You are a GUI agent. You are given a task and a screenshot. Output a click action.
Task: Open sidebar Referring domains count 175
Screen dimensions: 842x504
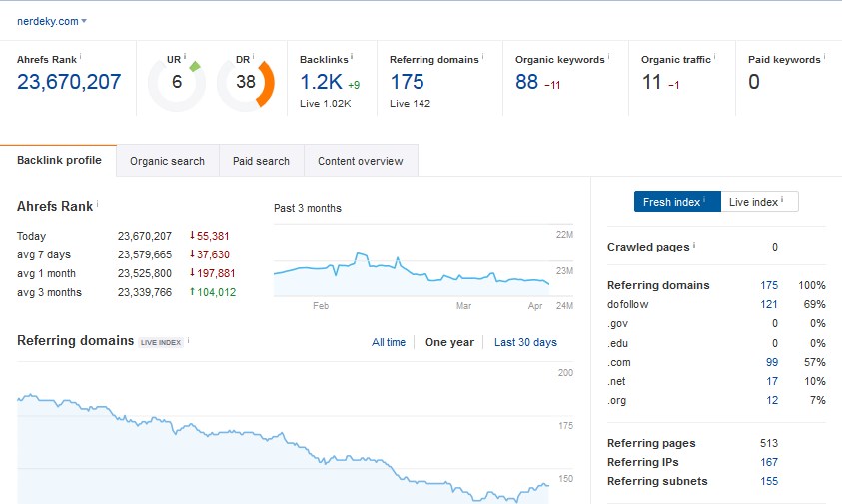pos(769,285)
